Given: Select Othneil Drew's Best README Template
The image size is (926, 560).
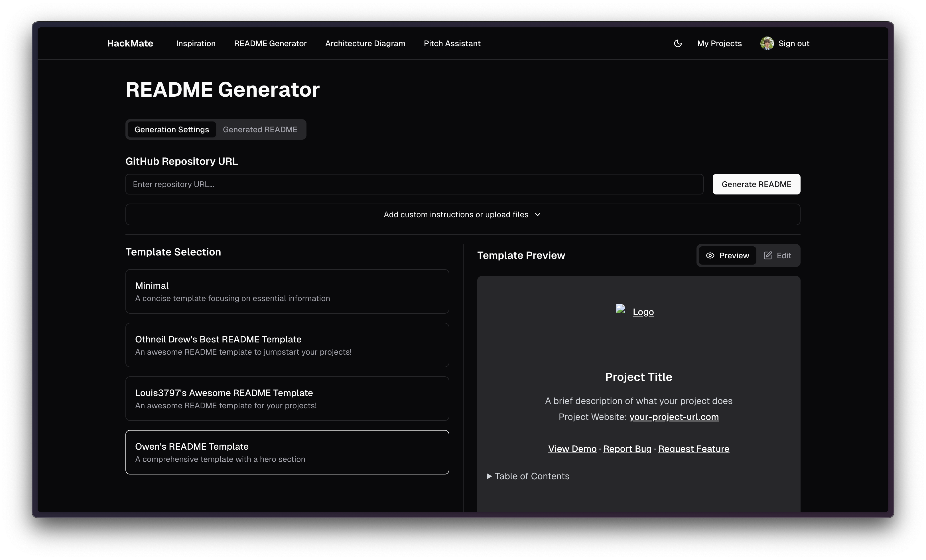Looking at the screenshot, I should 287,345.
